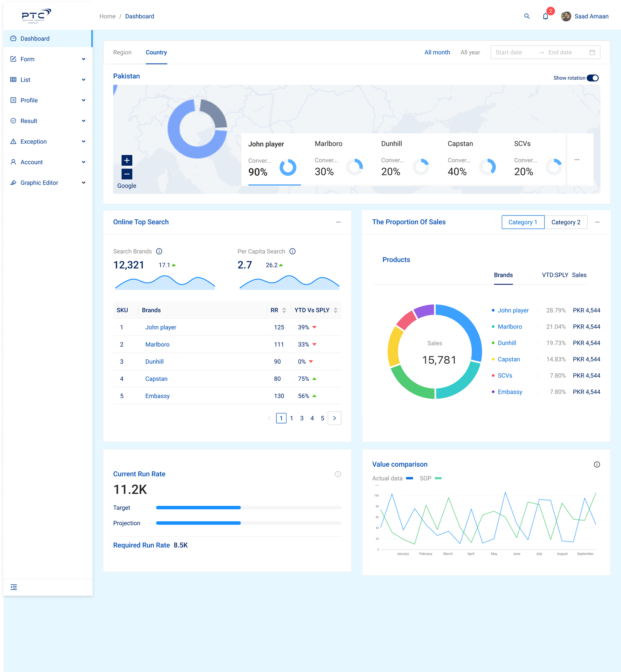Viewport: 621px width, 672px height.
Task: Select Category 2 radio button
Action: (566, 222)
